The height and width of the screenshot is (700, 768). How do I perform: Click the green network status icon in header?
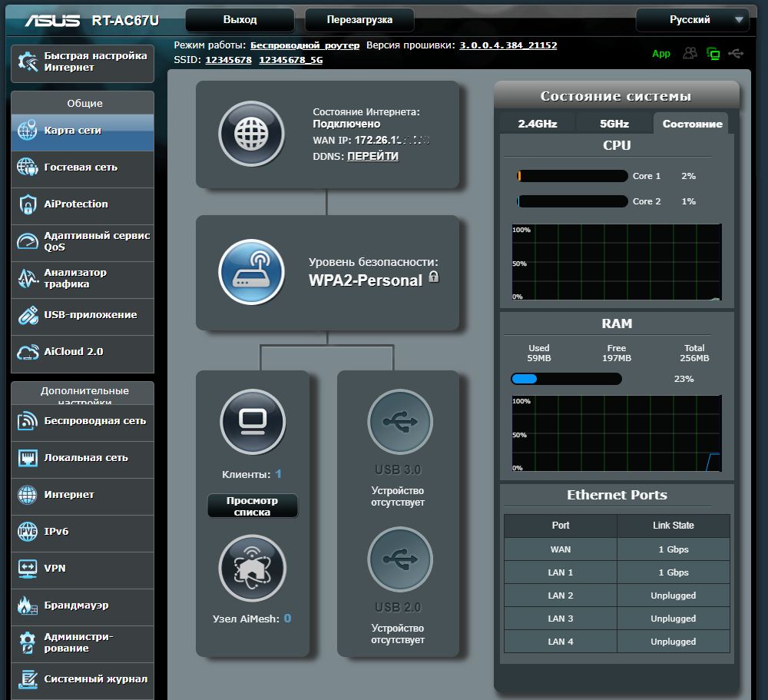713,53
